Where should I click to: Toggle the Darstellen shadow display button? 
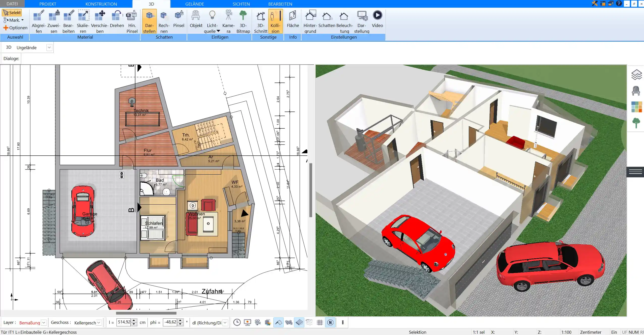[x=149, y=21]
